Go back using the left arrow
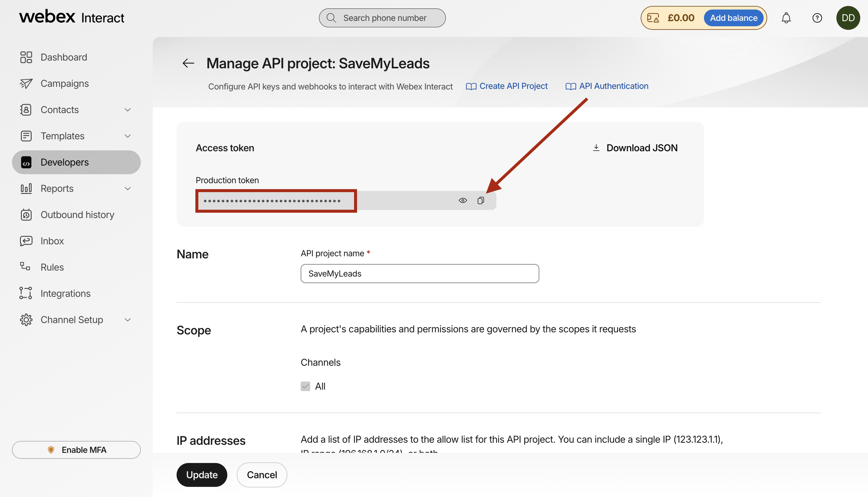Viewport: 868px width, 497px height. coord(188,63)
